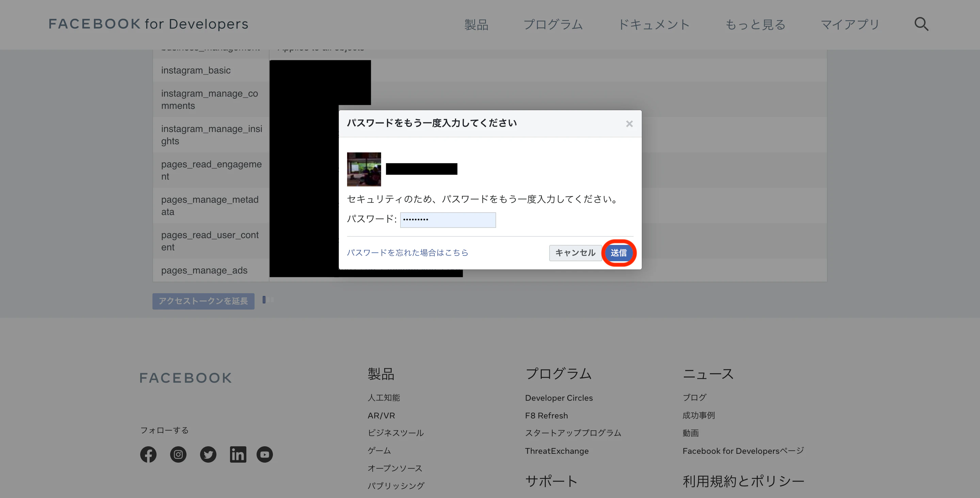Open Facebook social icon in footer
This screenshot has width=980, height=498.
[x=148, y=454]
